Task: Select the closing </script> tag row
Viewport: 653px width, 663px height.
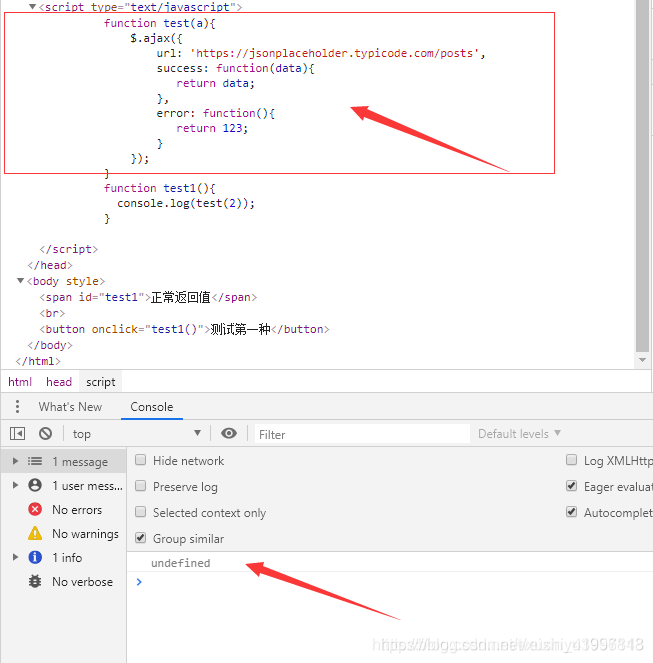Action: (69, 249)
